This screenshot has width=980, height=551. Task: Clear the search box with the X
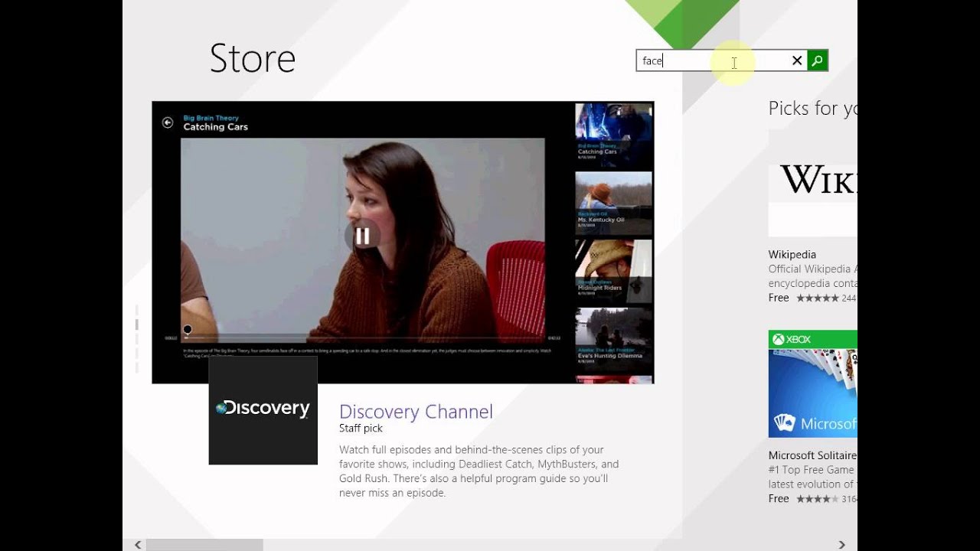click(797, 60)
